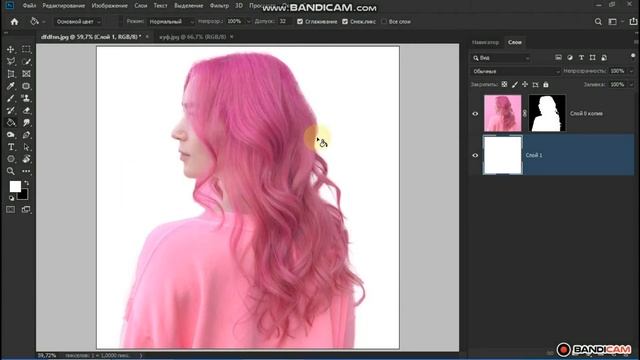Select the Paint Bucket tool
Screen dimensions: 640x360
tap(11, 123)
